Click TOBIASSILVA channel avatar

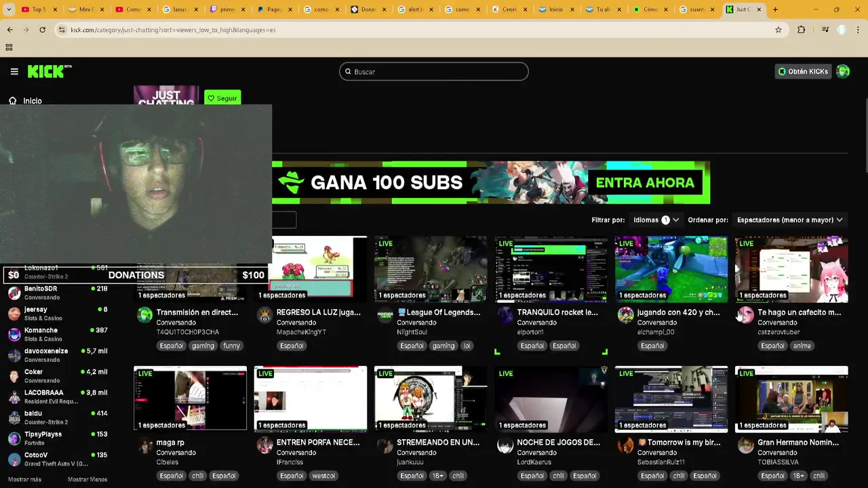point(746,445)
